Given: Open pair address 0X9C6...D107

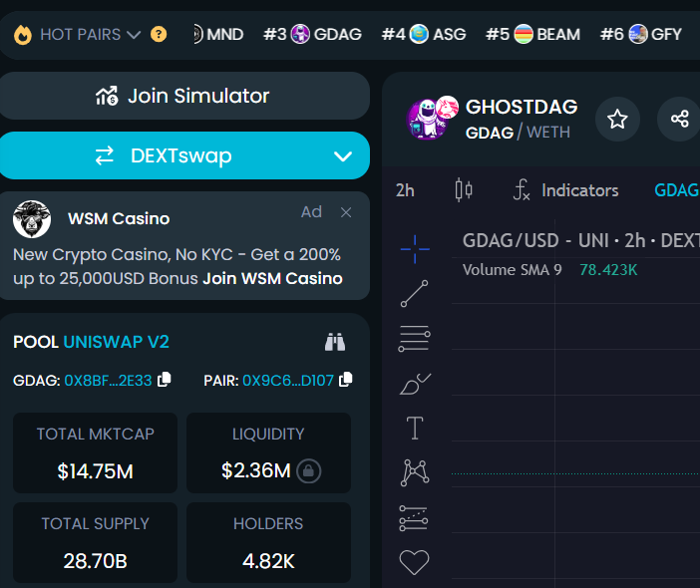Looking at the screenshot, I should pyautogui.click(x=288, y=381).
